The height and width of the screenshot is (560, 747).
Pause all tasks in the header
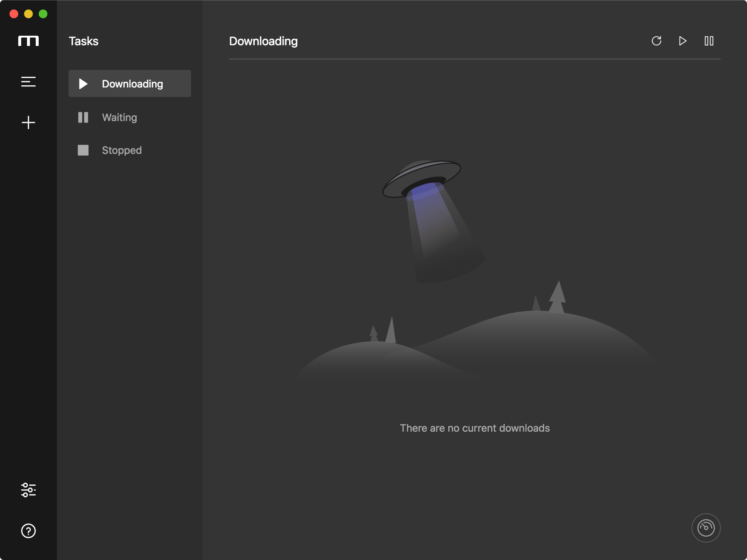pos(709,41)
